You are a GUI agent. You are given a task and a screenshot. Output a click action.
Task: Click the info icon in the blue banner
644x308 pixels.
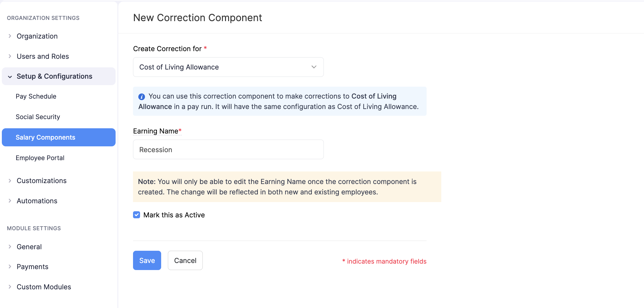click(142, 96)
